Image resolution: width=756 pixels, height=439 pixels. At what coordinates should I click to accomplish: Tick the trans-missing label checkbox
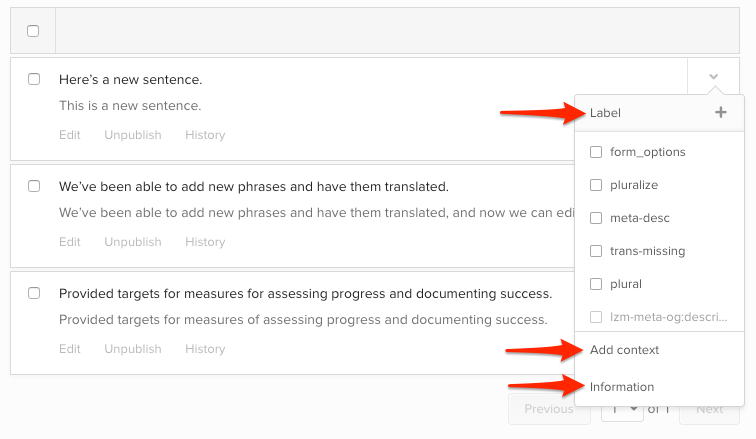(x=596, y=251)
